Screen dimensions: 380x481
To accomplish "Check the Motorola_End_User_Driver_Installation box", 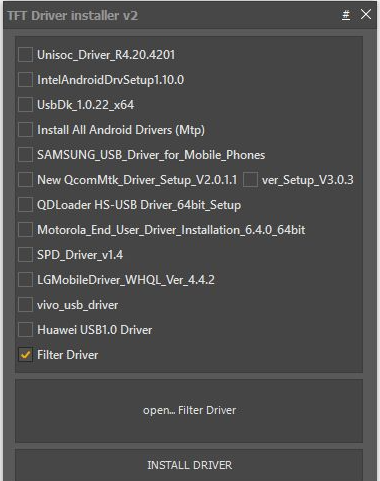I will pos(25,230).
